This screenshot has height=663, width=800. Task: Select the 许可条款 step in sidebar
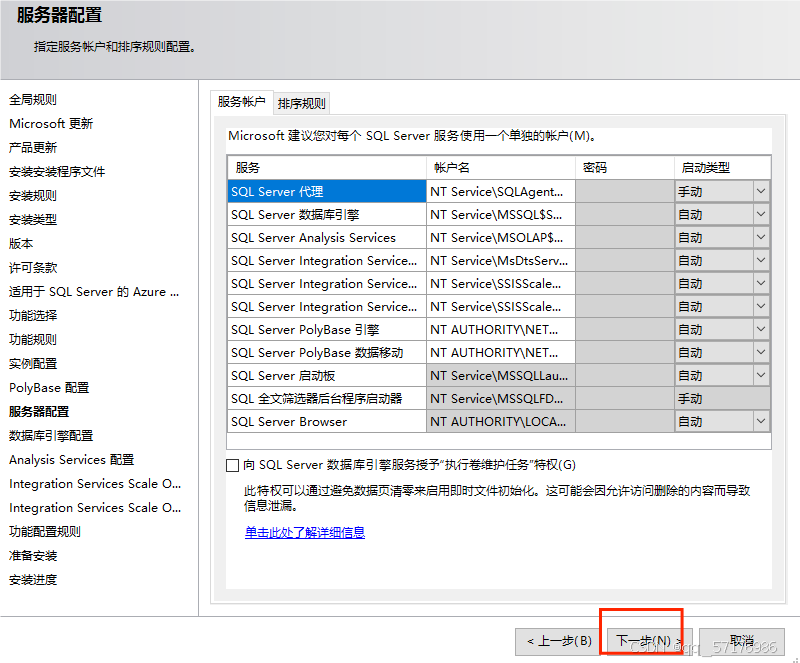pos(33,267)
